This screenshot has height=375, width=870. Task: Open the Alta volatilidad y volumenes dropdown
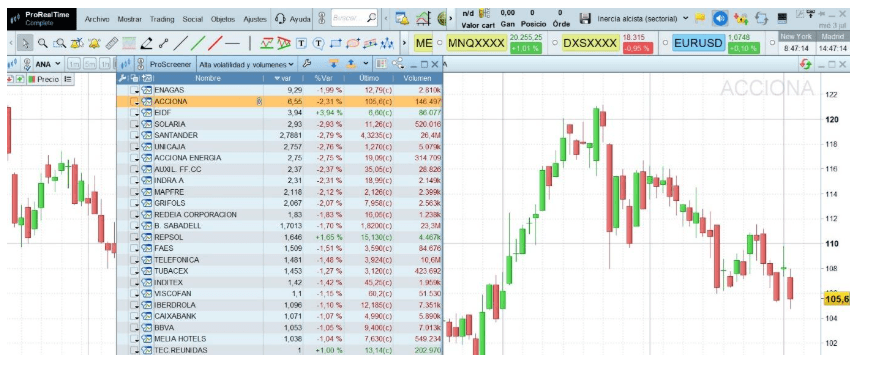pos(247,64)
